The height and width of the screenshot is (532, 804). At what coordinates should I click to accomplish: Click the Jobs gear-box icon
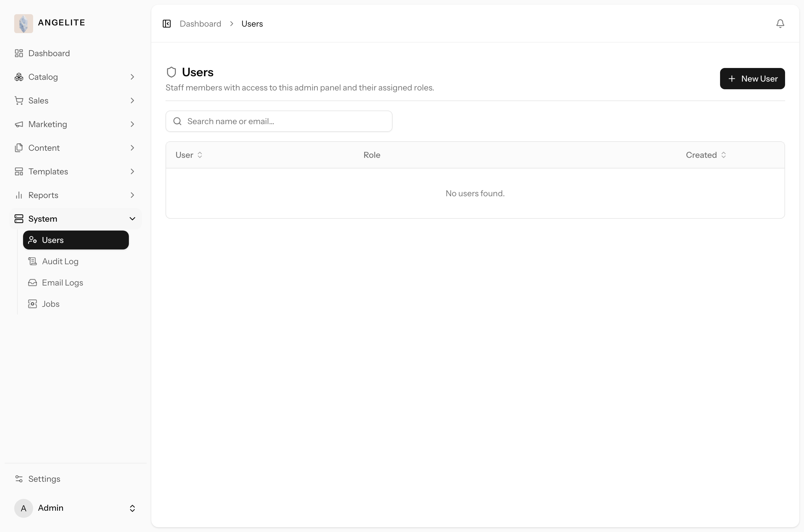pyautogui.click(x=33, y=304)
